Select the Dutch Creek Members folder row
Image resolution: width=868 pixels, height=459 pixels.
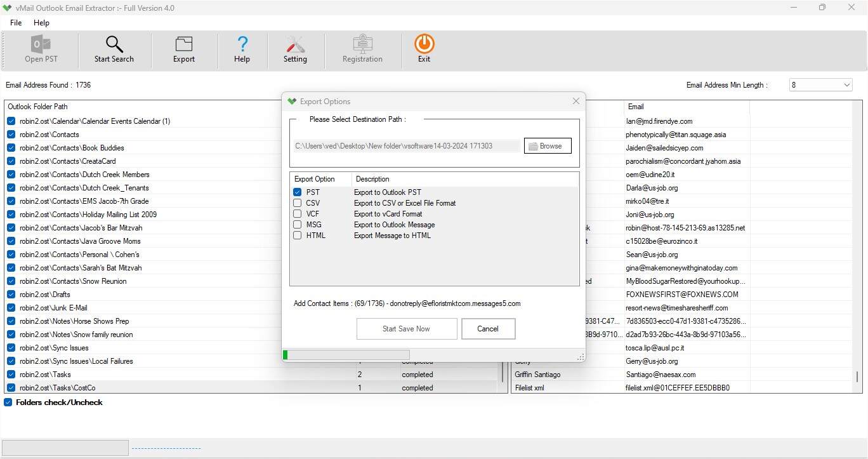84,175
